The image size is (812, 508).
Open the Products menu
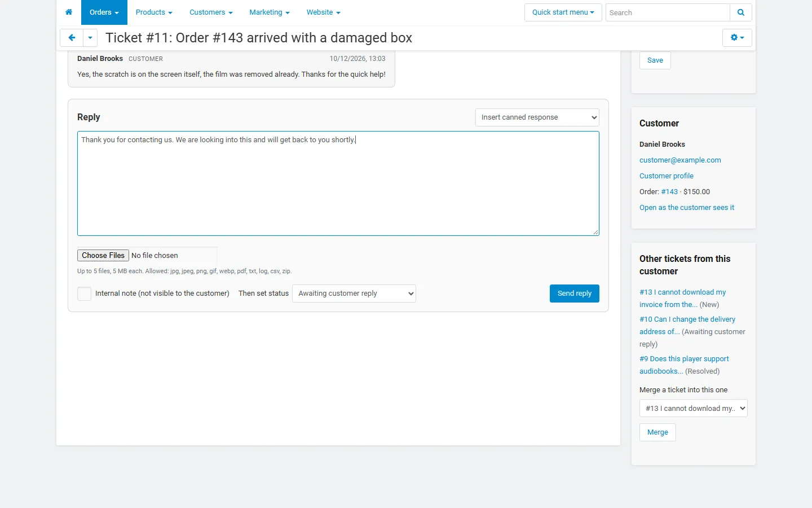click(x=154, y=12)
